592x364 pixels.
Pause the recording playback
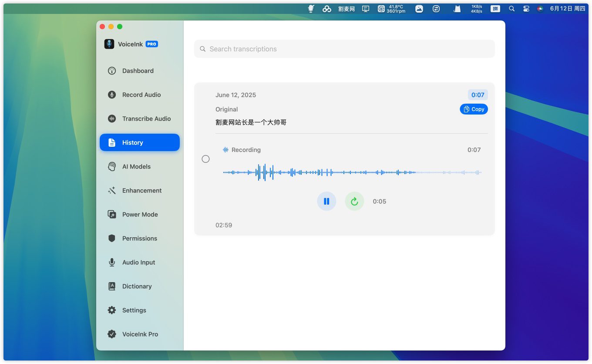coord(326,201)
